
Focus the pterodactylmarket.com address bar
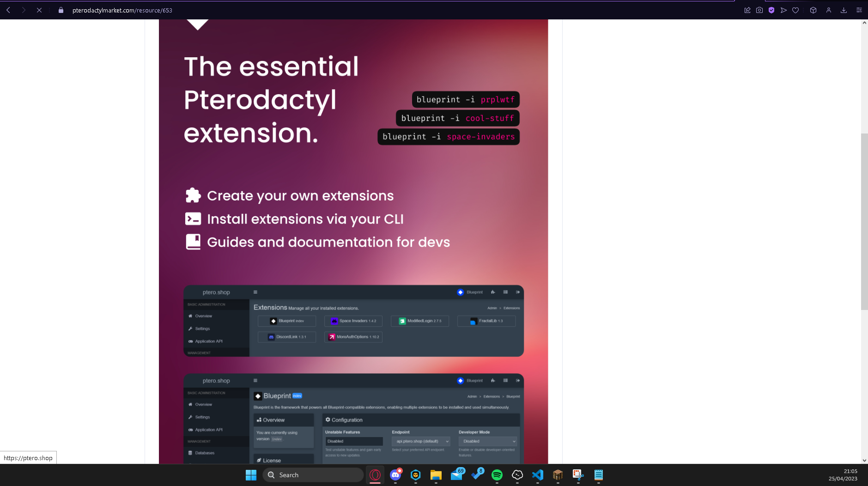click(122, 10)
